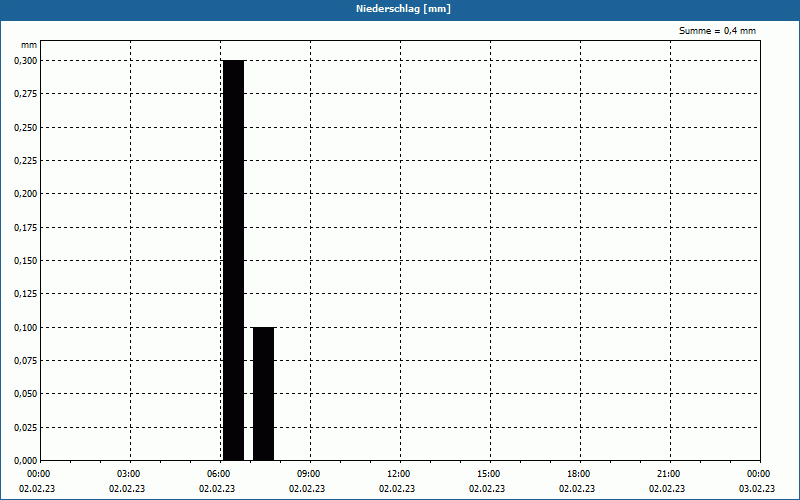
Task: Select the 0,100 y-axis value
Action: click(x=25, y=328)
